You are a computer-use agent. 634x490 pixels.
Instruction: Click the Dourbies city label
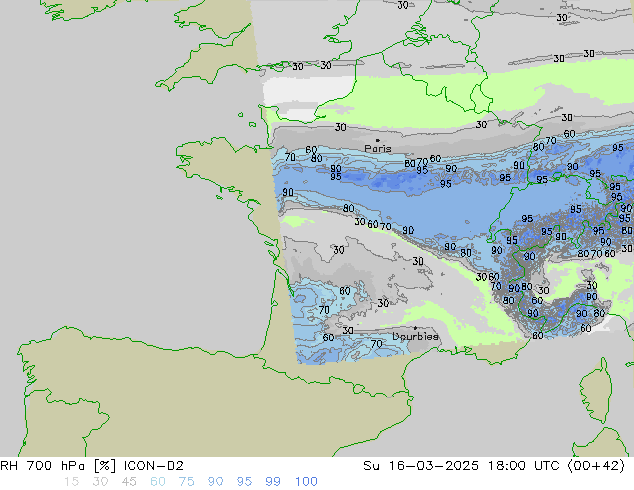[415, 336]
